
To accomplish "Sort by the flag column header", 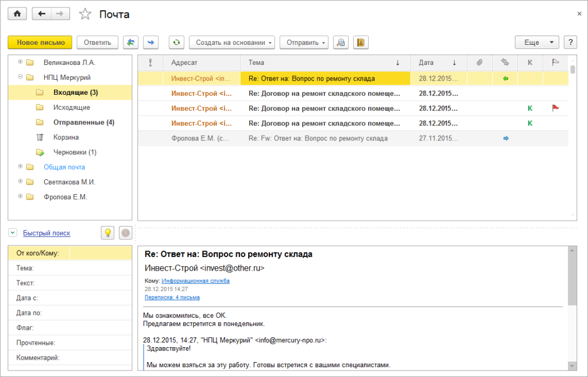I will (x=555, y=63).
